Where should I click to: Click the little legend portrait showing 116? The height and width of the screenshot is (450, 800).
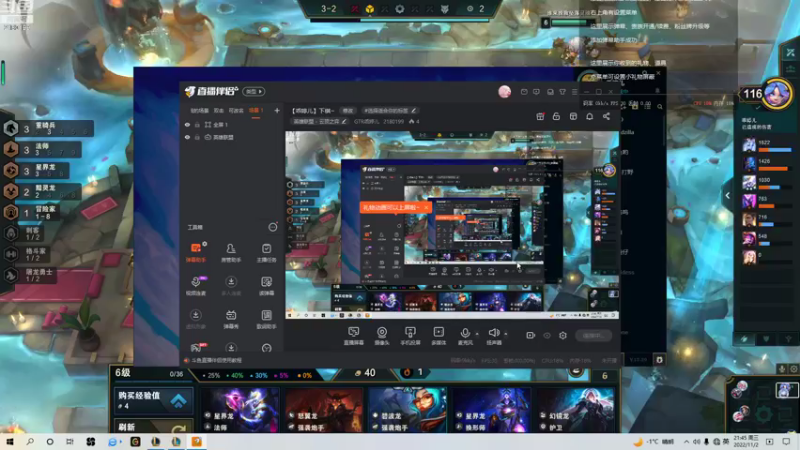point(777,94)
